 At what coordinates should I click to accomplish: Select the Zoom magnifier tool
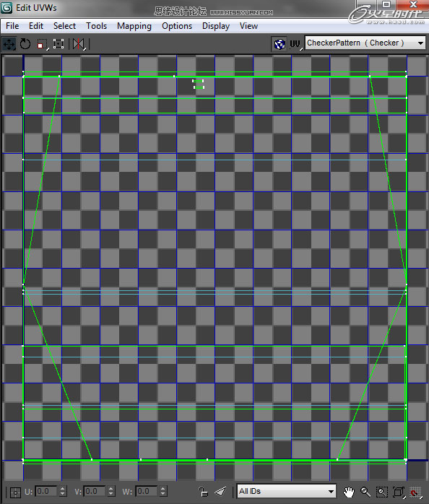click(365, 492)
